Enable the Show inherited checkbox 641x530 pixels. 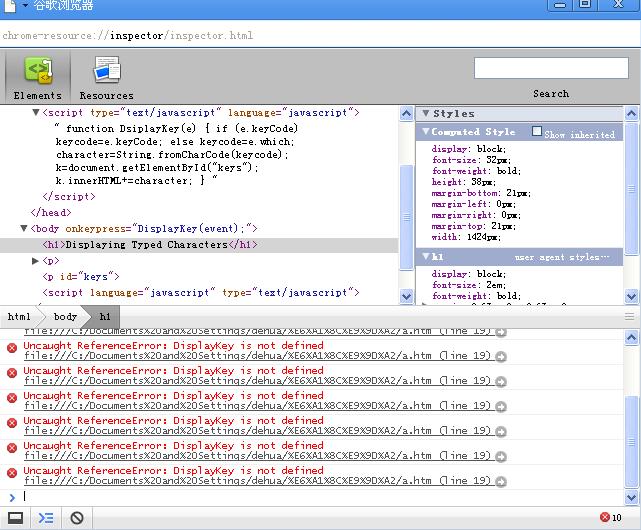tap(537, 131)
